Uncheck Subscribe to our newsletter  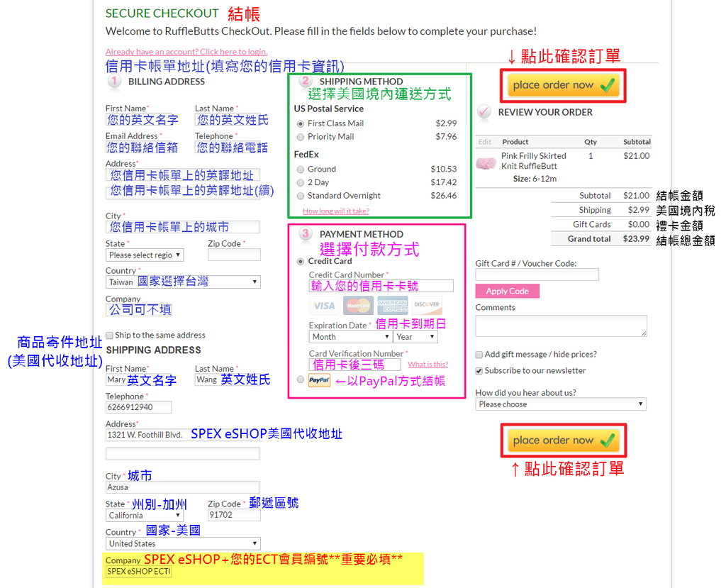pyautogui.click(x=479, y=371)
